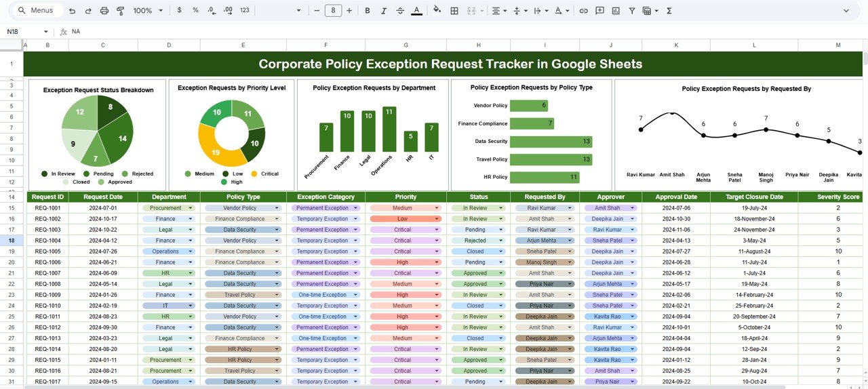Select row 18 header
The height and width of the screenshot is (389, 868).
11,241
